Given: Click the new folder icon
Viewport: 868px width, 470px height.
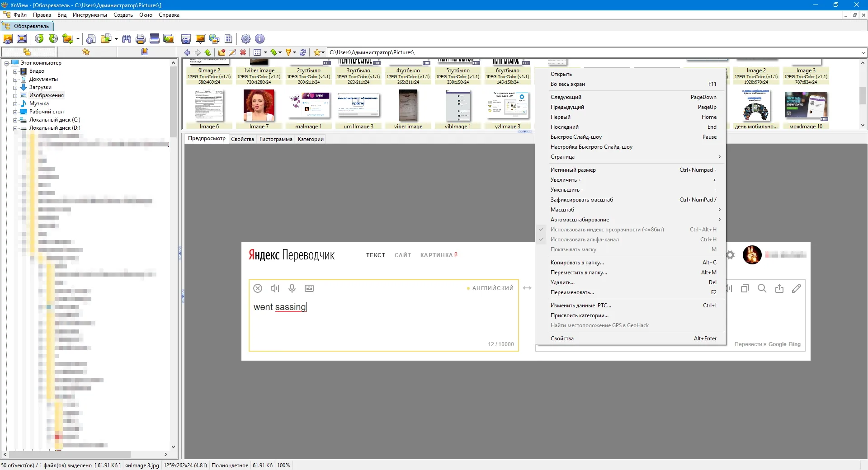Looking at the screenshot, I should point(222,52).
